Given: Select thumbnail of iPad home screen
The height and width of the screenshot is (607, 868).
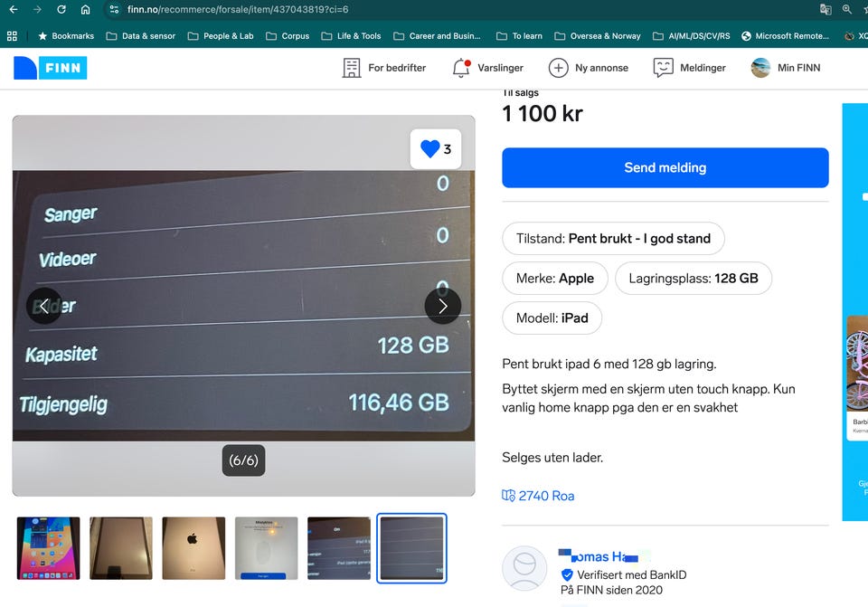Looking at the screenshot, I should [x=48, y=548].
